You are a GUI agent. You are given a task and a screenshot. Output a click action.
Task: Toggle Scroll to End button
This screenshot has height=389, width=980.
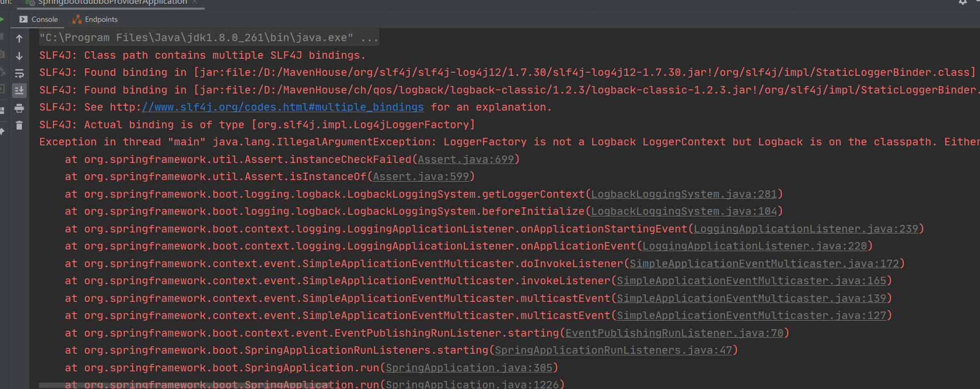click(19, 90)
